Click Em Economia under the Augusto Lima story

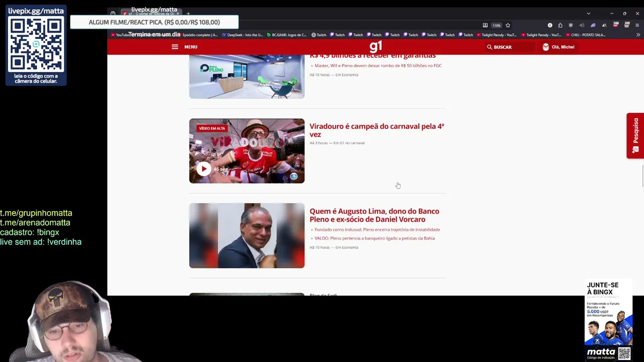347,247
